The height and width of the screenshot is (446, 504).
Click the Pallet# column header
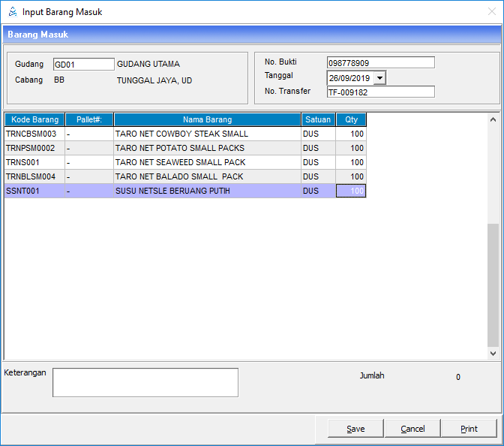[x=88, y=119]
